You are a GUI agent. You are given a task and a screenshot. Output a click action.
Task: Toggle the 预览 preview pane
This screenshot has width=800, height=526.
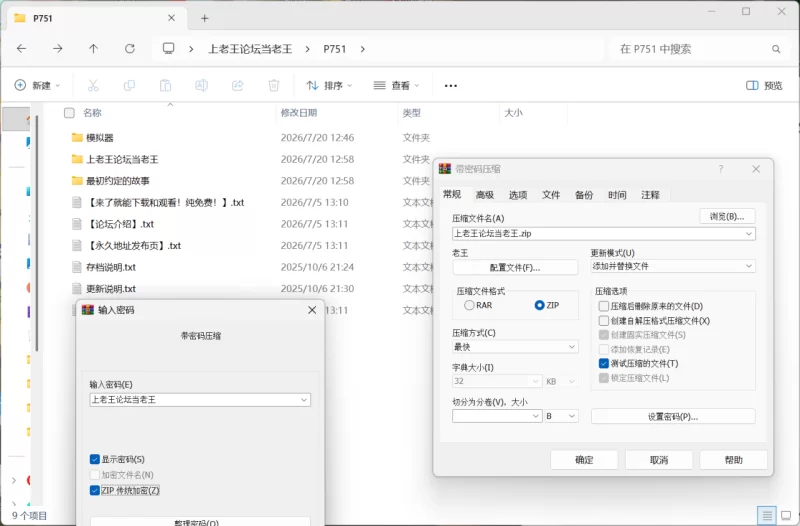[764, 85]
